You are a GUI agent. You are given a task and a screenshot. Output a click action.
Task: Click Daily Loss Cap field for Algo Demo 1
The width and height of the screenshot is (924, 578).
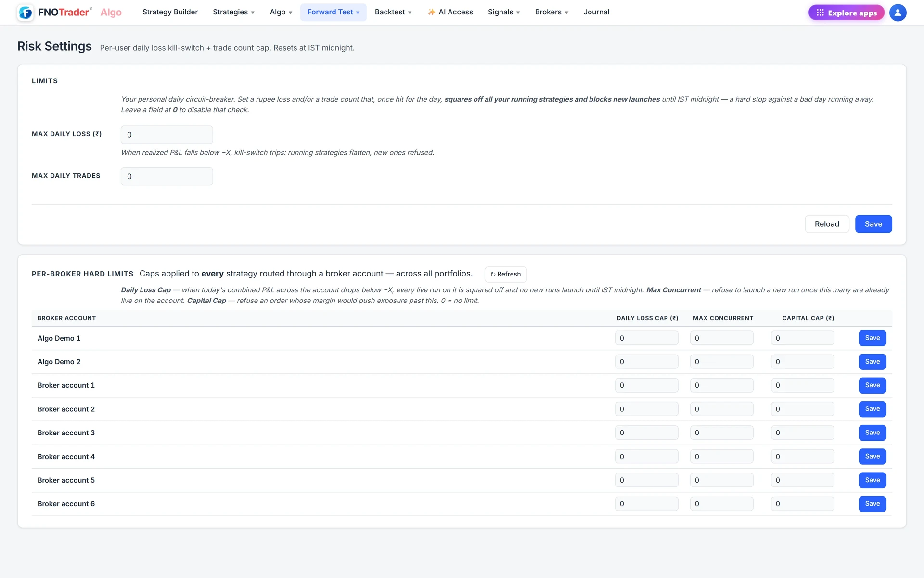click(646, 338)
